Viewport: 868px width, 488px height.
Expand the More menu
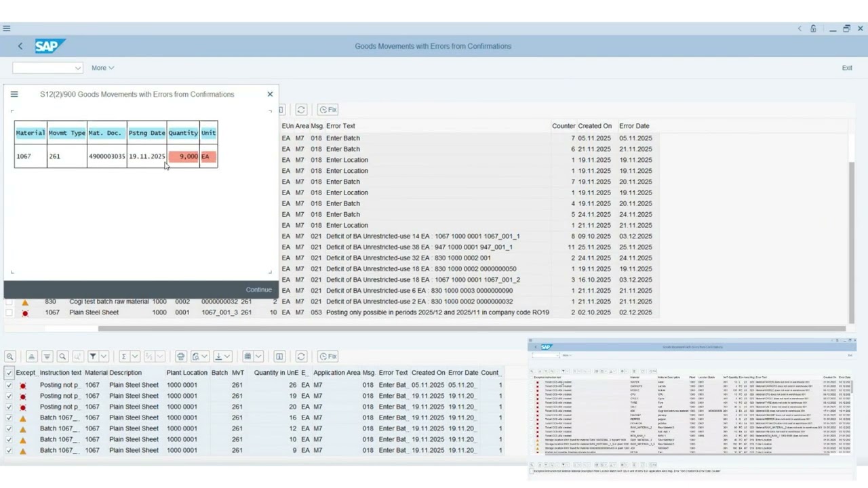pos(102,68)
